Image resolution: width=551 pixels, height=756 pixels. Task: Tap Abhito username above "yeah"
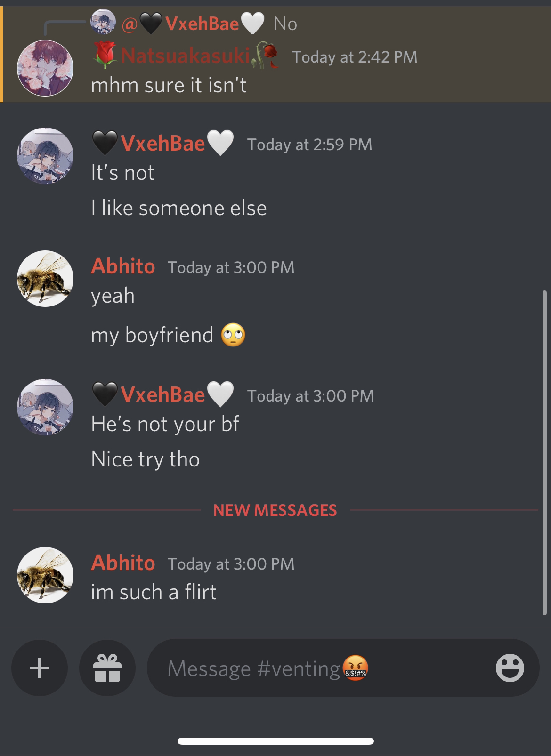click(123, 266)
